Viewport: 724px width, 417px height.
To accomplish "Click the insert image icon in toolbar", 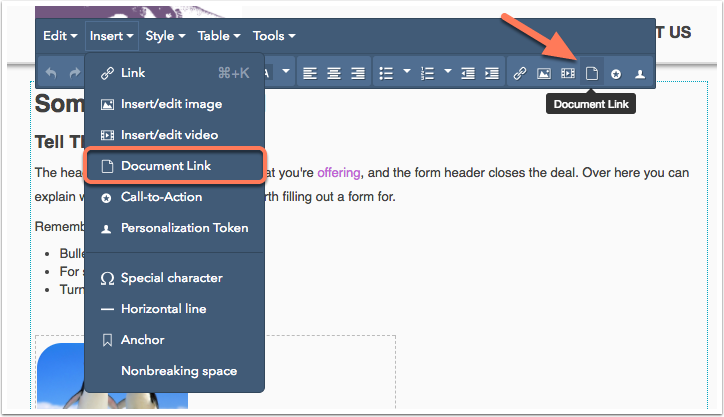I will pos(544,73).
